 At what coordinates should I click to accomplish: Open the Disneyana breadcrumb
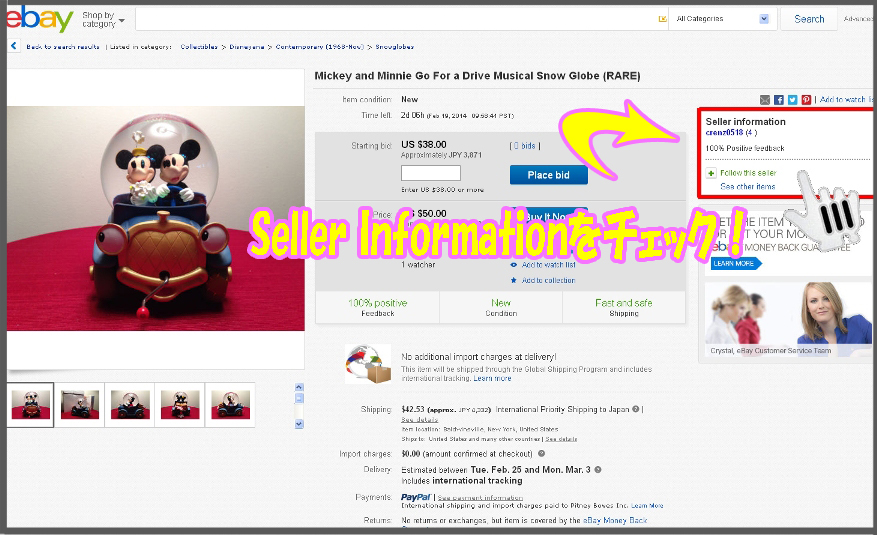247,47
